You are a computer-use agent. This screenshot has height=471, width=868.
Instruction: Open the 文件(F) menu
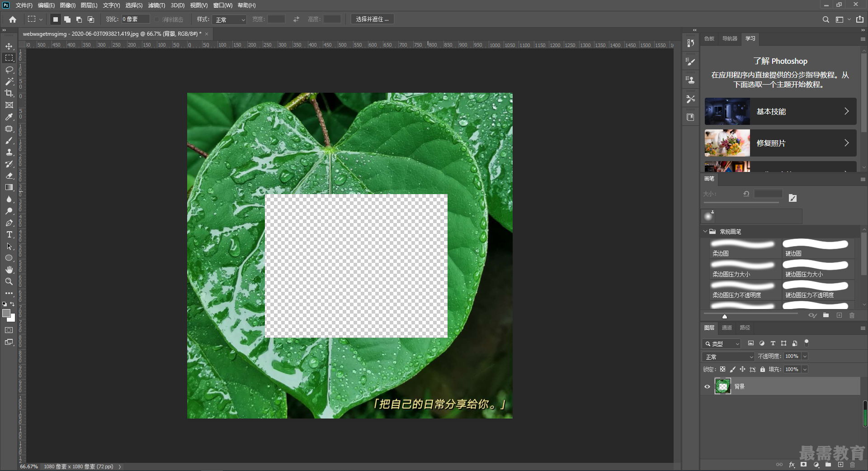pyautogui.click(x=24, y=5)
